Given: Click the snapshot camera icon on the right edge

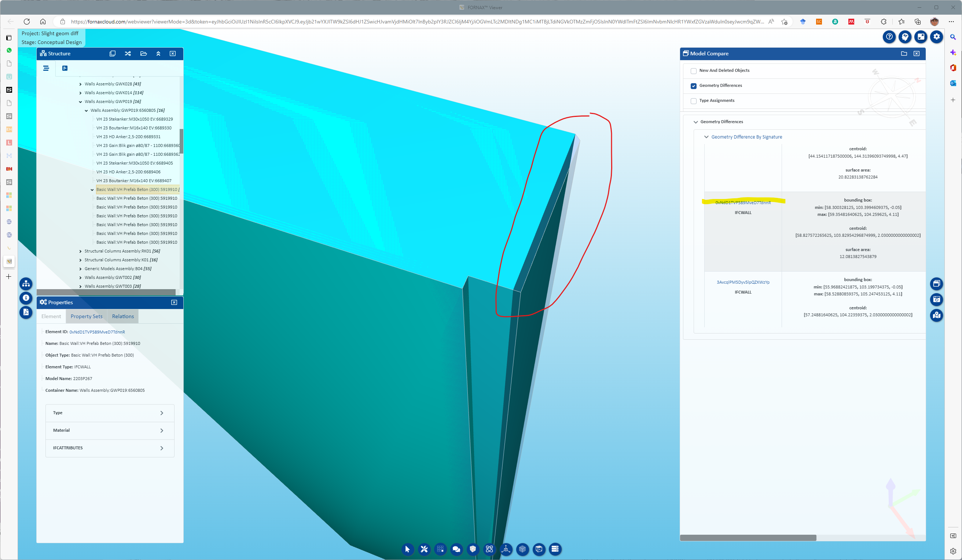Looking at the screenshot, I should 936,300.
